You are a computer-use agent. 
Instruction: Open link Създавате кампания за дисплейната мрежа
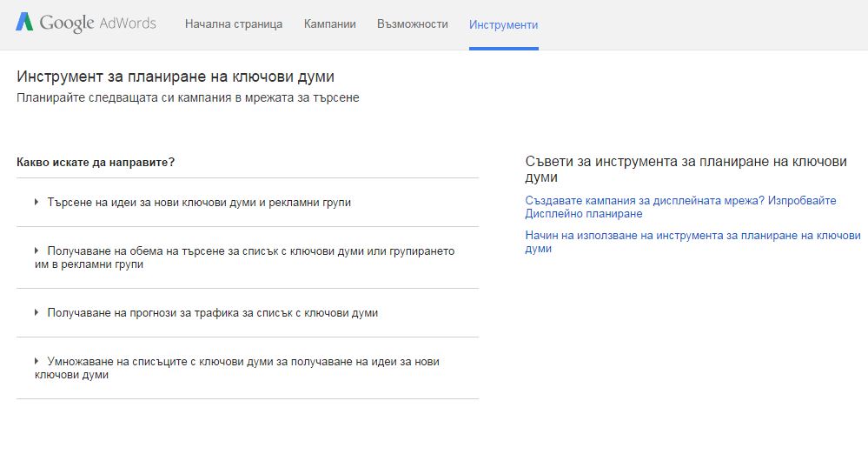[681, 207]
